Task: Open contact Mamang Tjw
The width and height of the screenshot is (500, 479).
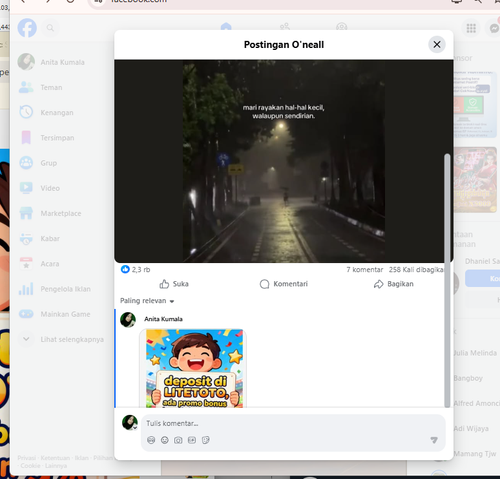Action: coord(475,454)
